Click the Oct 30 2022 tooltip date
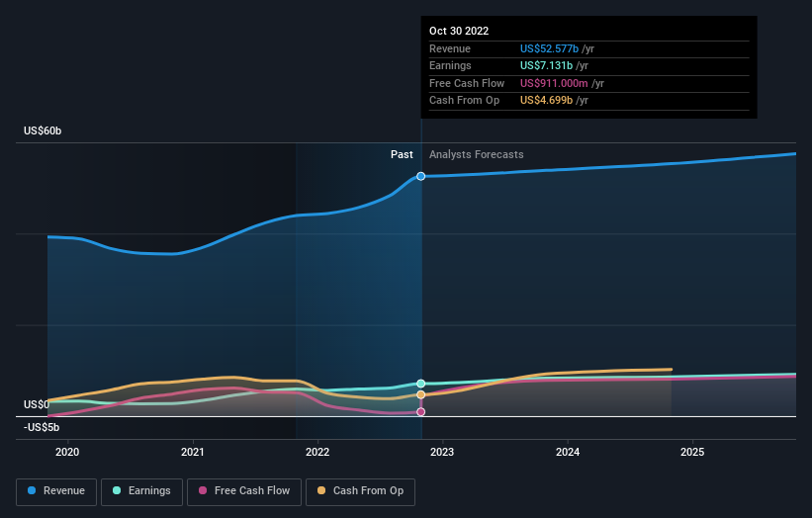 (x=459, y=31)
